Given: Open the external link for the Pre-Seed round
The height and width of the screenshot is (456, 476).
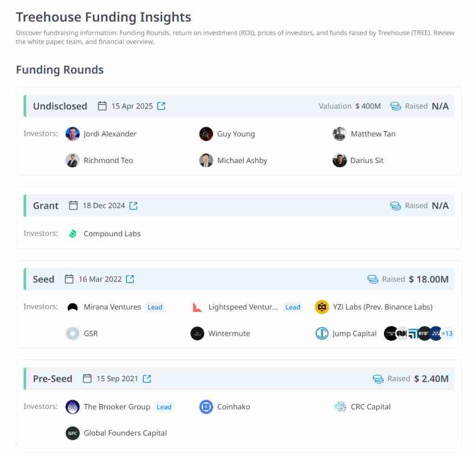Looking at the screenshot, I should pos(147,378).
